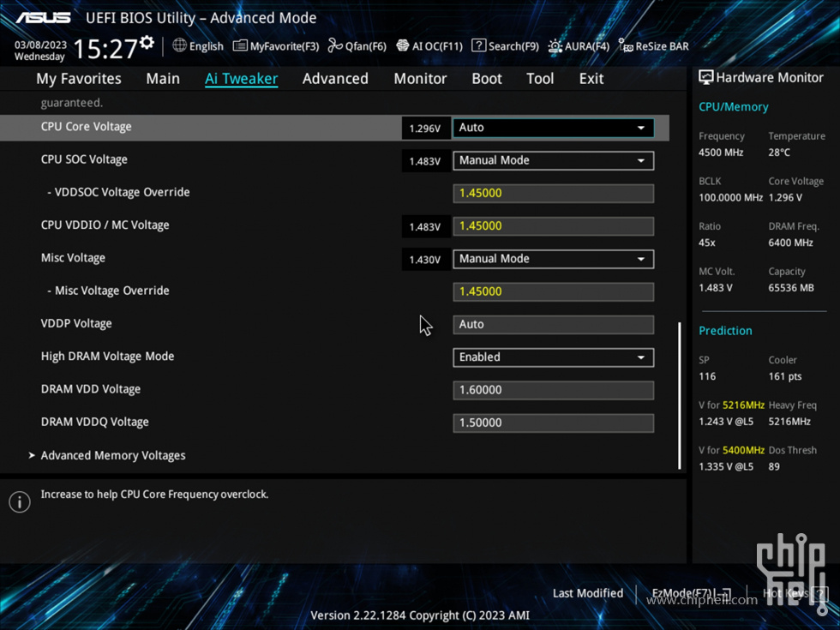Select English language option
This screenshot has height=630, width=840.
(207, 46)
